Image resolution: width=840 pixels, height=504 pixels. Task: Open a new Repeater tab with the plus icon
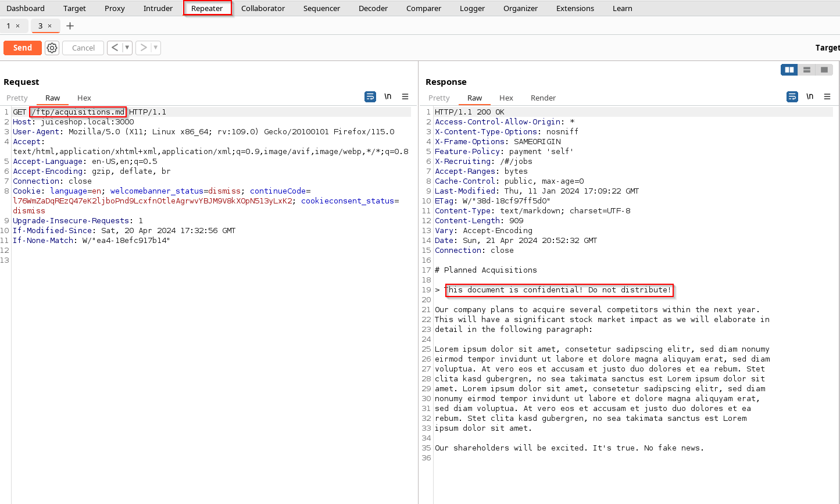[70, 26]
